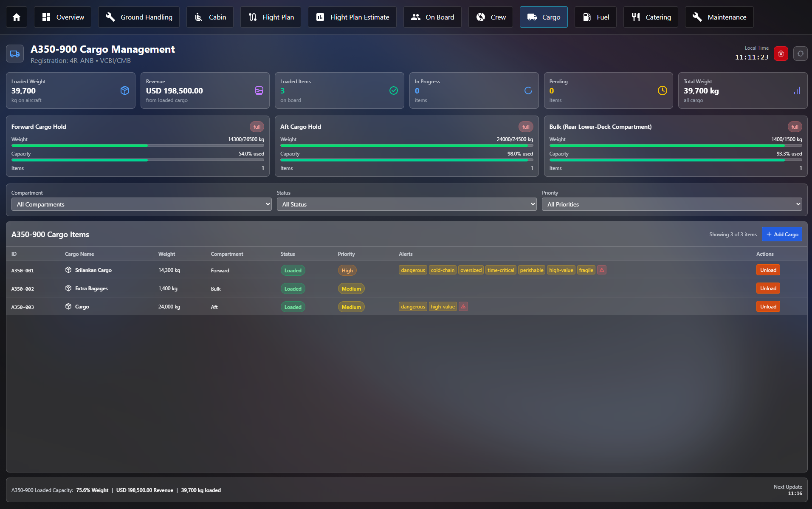This screenshot has width=812, height=509.
Task: Click the bar chart icon in Total Weight card
Action: pos(797,90)
